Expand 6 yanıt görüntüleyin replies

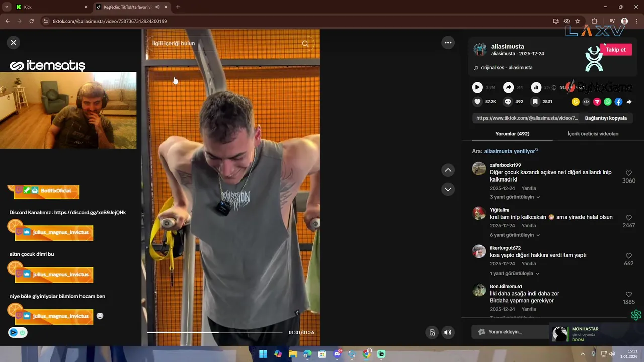pyautogui.click(x=515, y=235)
